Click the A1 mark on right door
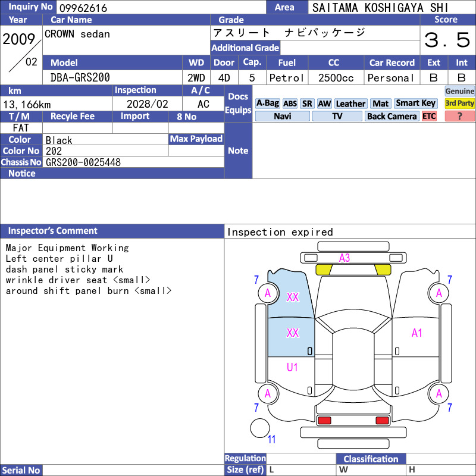The width and height of the screenshot is (476, 476). 416,333
